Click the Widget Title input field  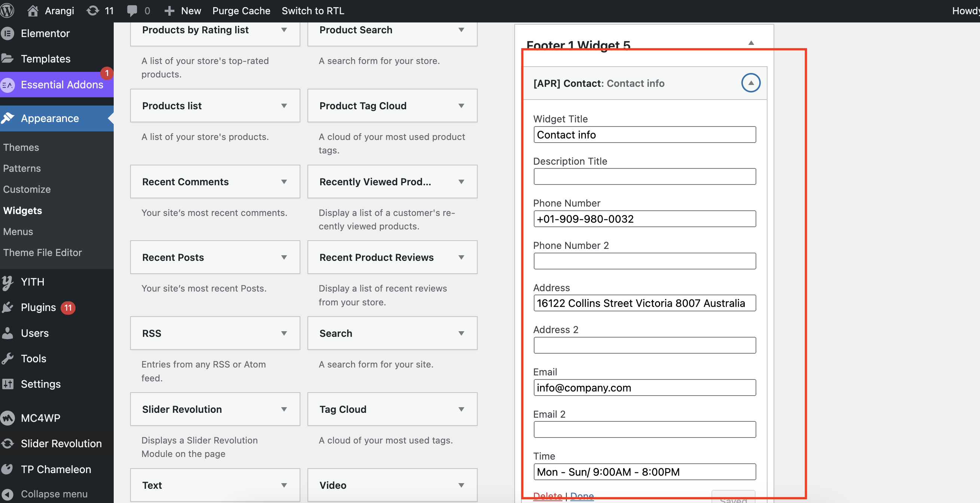[644, 135]
